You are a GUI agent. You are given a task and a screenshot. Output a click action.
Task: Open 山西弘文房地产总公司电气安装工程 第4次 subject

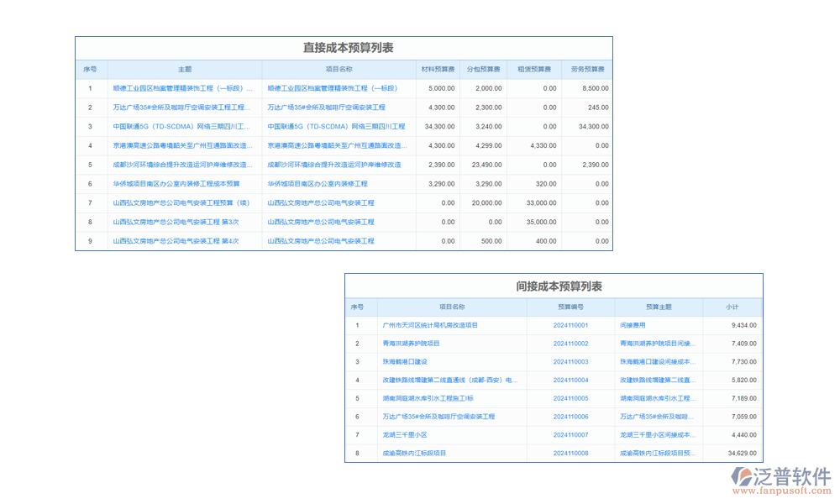tap(176, 241)
